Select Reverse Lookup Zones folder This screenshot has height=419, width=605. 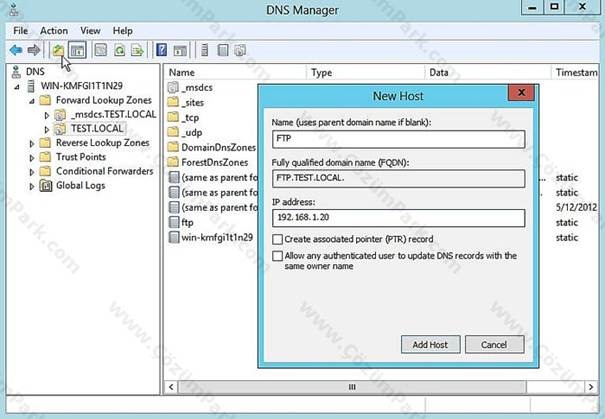(x=102, y=143)
